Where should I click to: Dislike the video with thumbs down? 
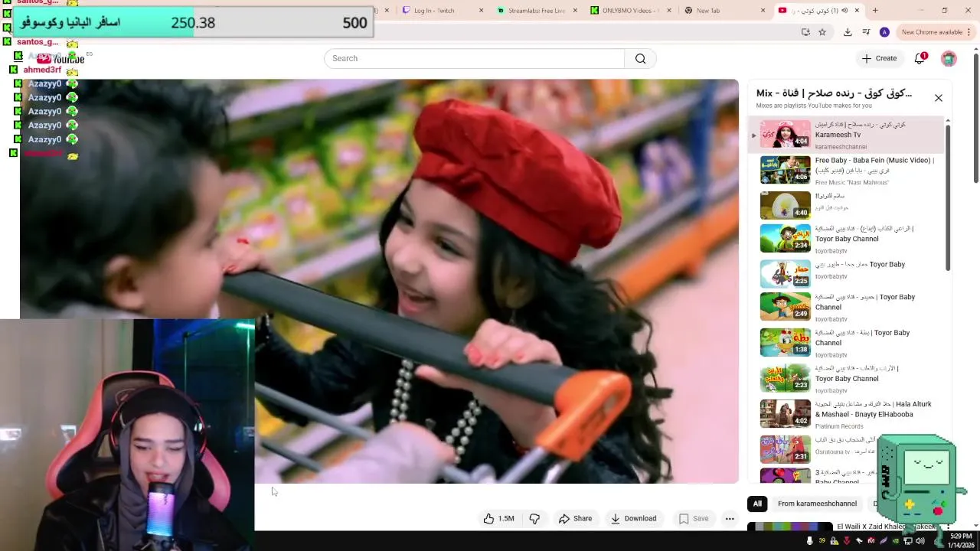[x=534, y=519]
